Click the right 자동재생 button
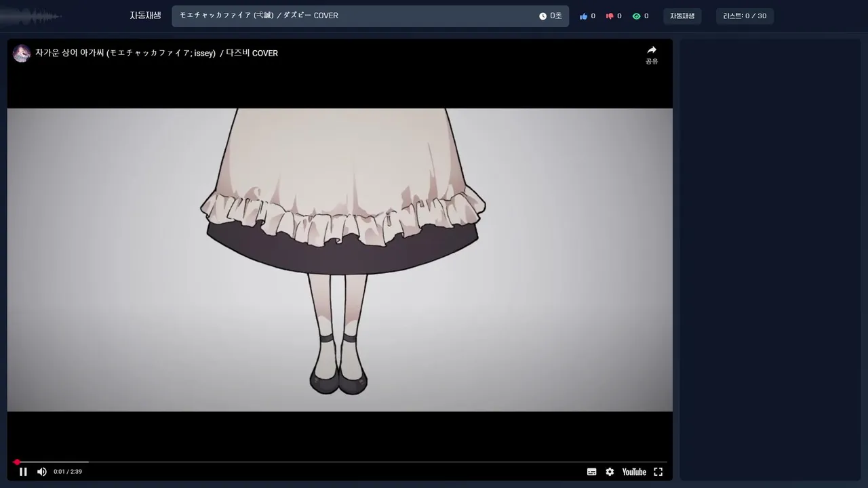The width and height of the screenshot is (868, 488). pyautogui.click(x=682, y=16)
